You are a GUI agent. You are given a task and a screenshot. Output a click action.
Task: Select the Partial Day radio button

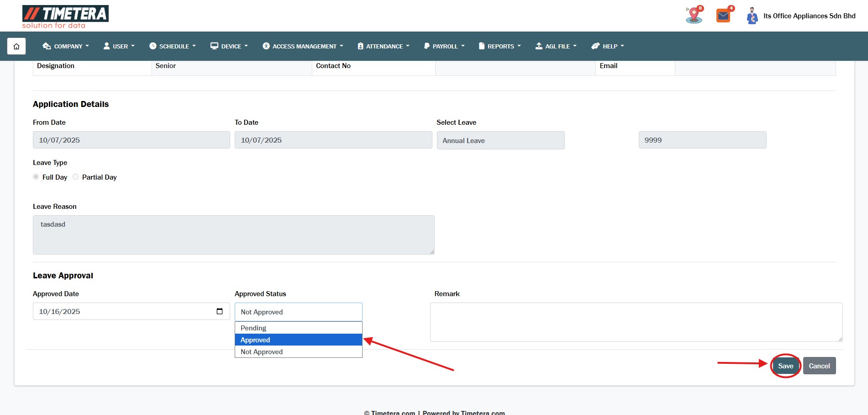tap(76, 177)
